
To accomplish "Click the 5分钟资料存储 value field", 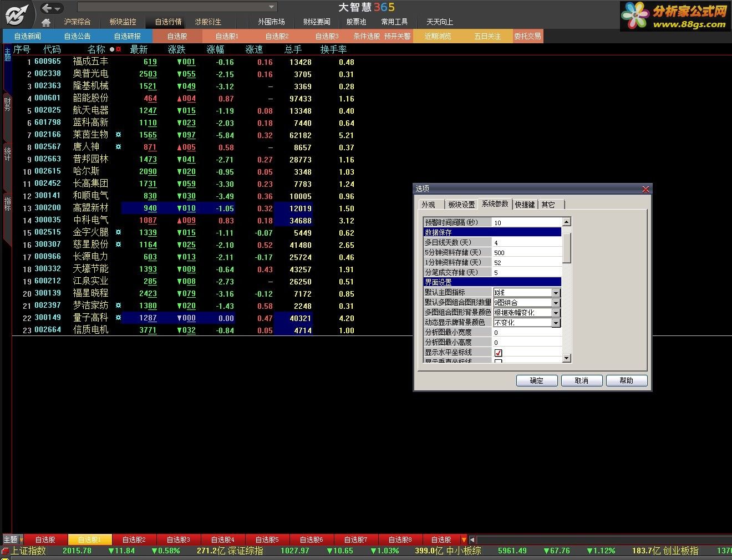I will click(x=527, y=252).
